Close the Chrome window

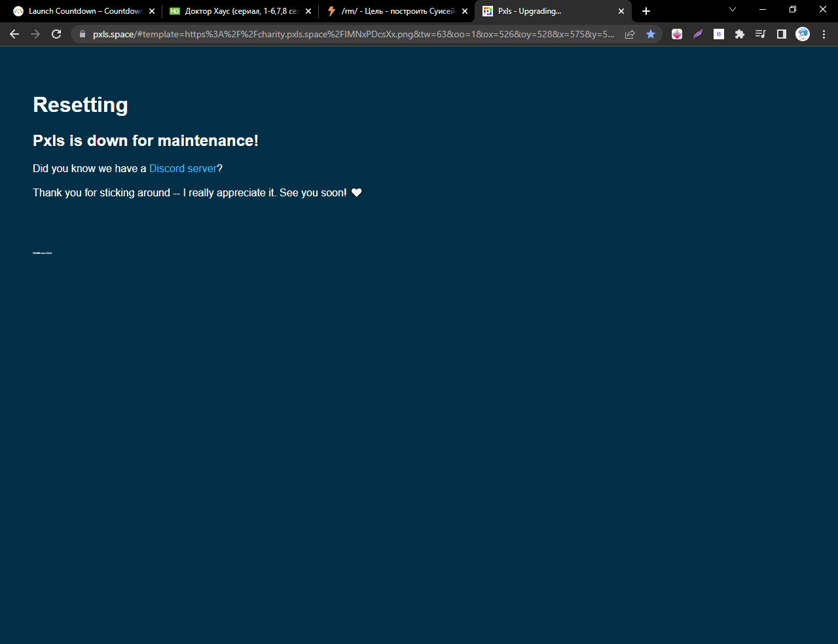(823, 9)
